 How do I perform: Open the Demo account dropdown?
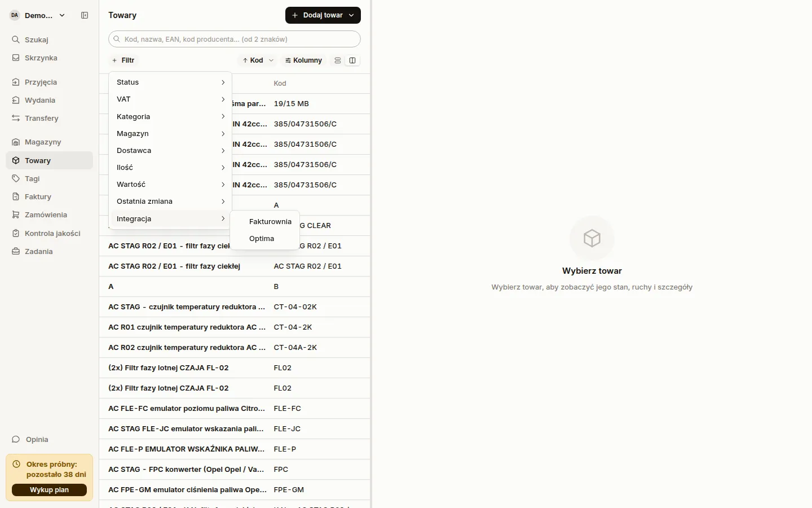(x=38, y=15)
